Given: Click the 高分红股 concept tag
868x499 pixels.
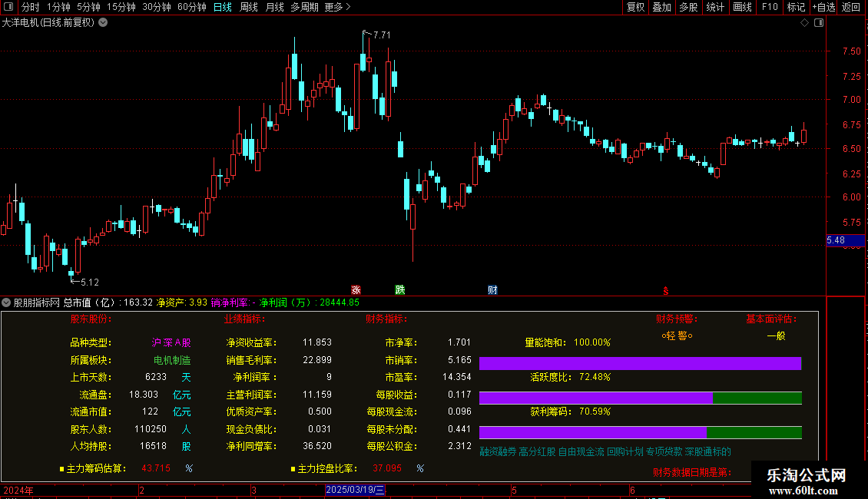Looking at the screenshot, I should [537, 452].
